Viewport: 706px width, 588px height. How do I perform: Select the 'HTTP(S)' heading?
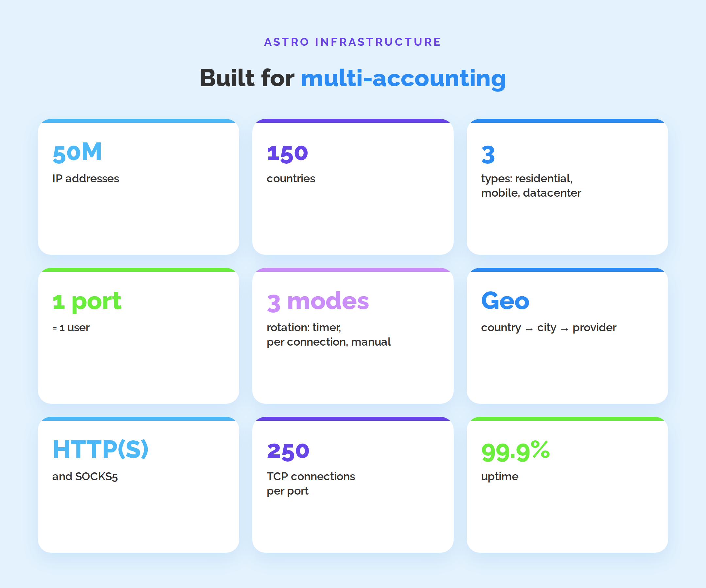pos(101,449)
